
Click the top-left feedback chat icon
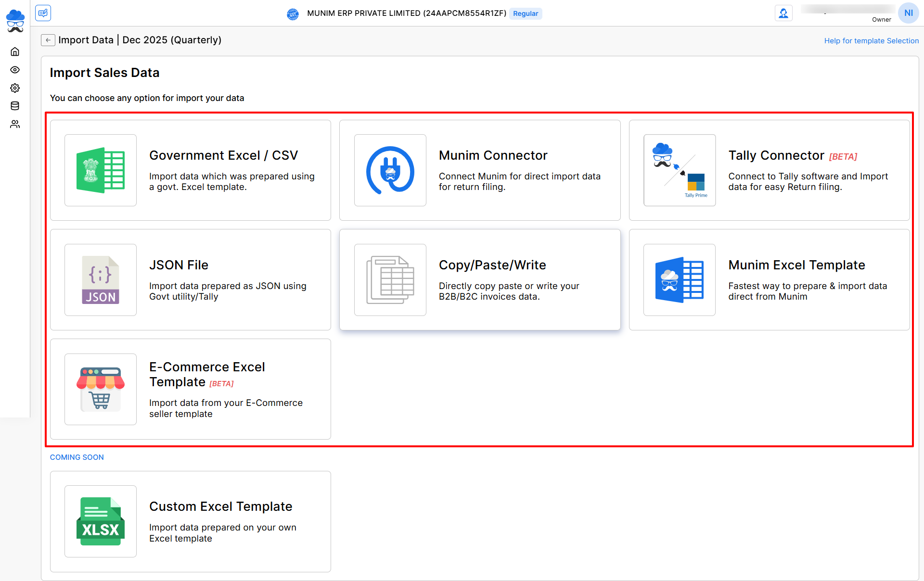(x=43, y=13)
